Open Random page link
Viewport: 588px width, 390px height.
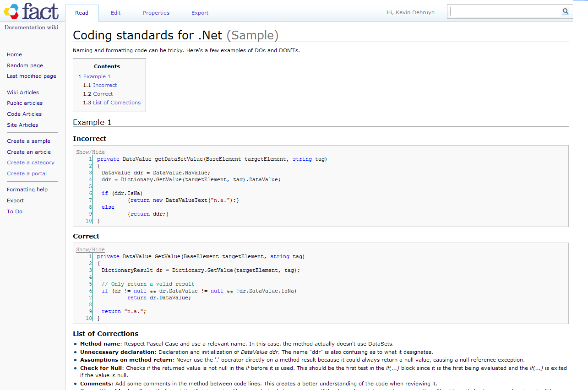pos(25,65)
